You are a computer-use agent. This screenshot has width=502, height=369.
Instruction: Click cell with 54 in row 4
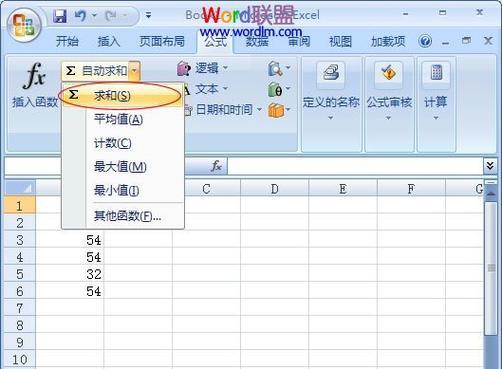click(x=70, y=257)
